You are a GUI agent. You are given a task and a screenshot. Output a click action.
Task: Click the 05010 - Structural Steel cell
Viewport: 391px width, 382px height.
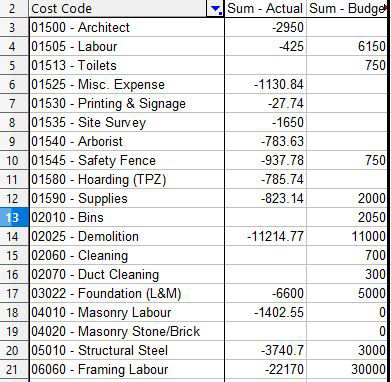(127, 350)
